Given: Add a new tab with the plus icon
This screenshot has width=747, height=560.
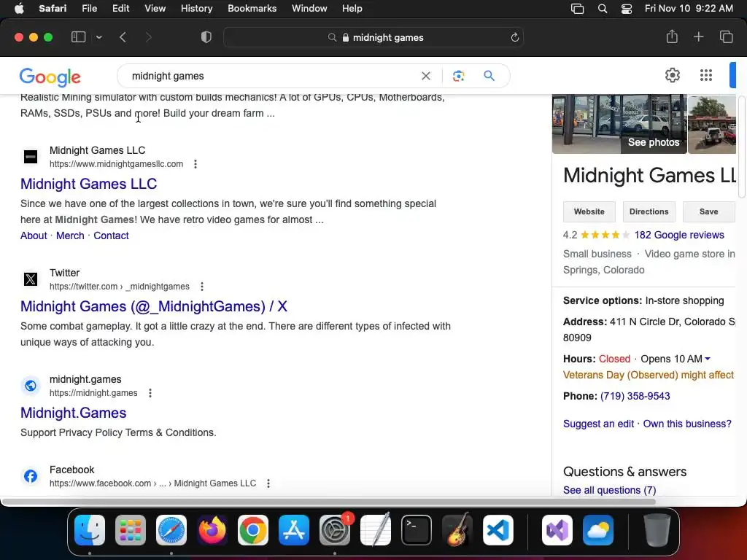Looking at the screenshot, I should pos(698,36).
